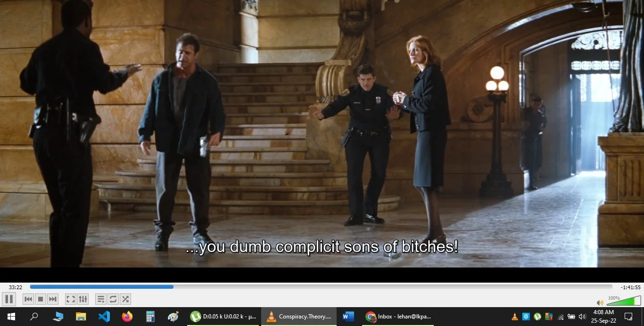644x326 pixels.
Task: Open Windows taskbar search
Action: (x=34, y=317)
